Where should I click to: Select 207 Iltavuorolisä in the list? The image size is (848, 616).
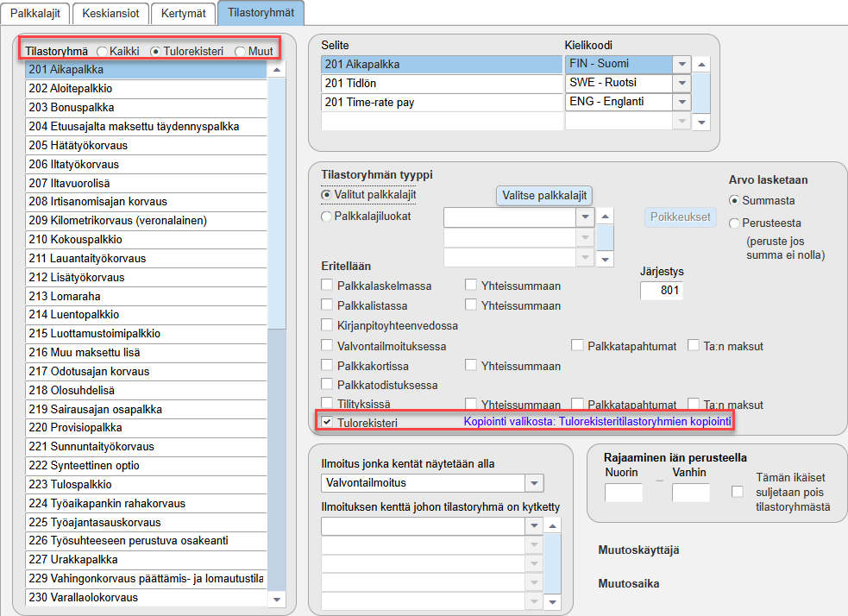click(146, 183)
